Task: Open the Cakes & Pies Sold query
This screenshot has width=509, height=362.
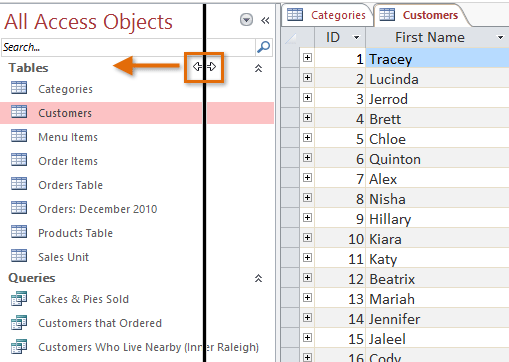Action: pyautogui.click(x=83, y=299)
